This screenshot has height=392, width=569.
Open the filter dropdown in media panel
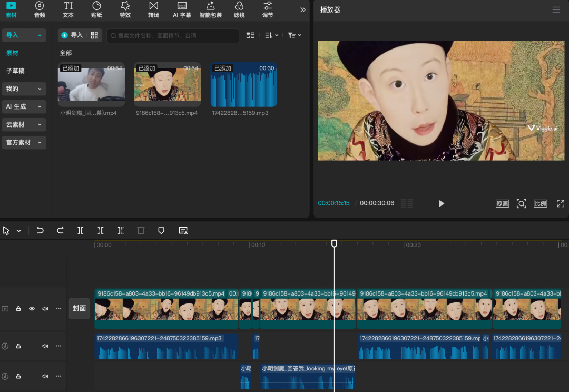[x=295, y=35]
